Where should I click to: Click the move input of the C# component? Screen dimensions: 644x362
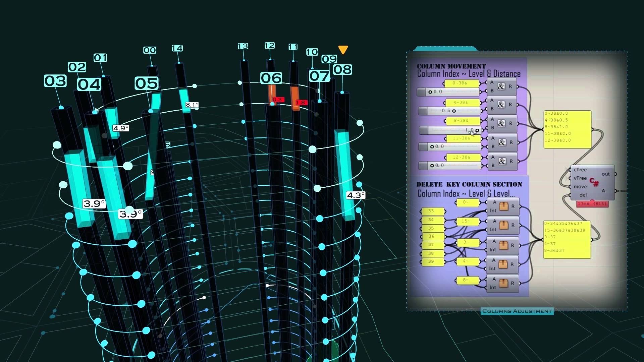pos(580,187)
